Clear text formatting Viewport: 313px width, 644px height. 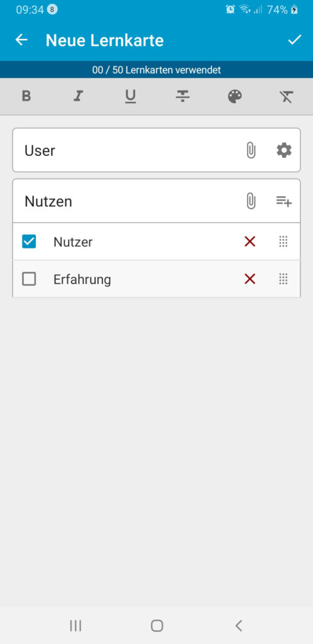[x=287, y=96]
